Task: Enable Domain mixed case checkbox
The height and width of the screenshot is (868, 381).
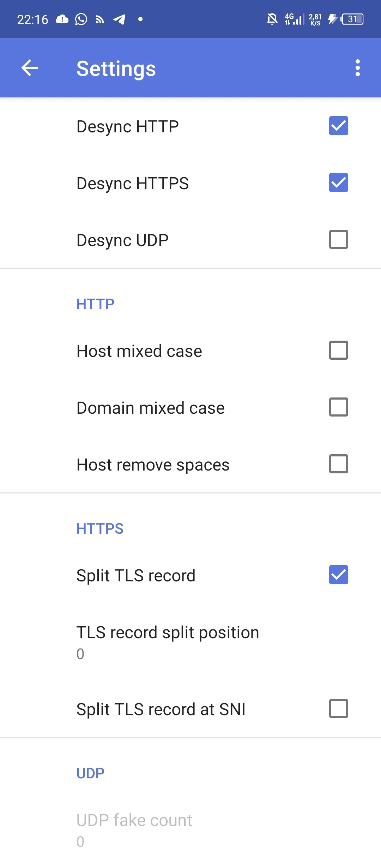Action: coord(338,407)
